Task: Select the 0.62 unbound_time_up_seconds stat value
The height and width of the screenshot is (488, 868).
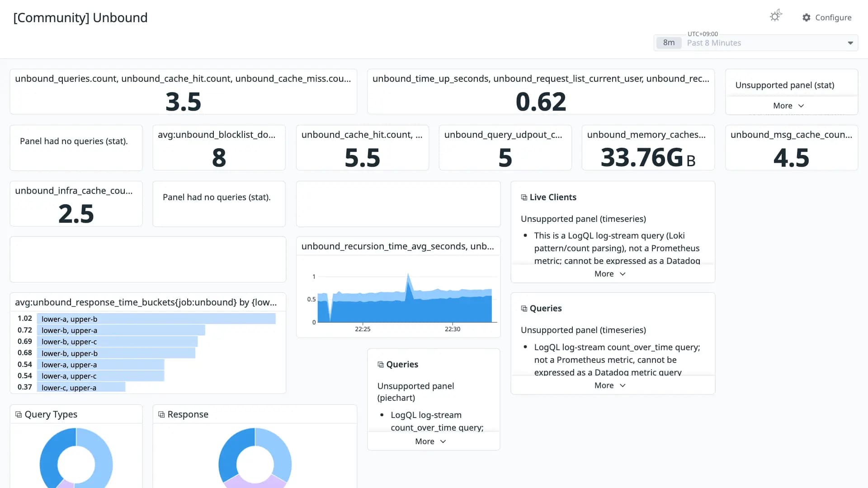Action: point(541,102)
